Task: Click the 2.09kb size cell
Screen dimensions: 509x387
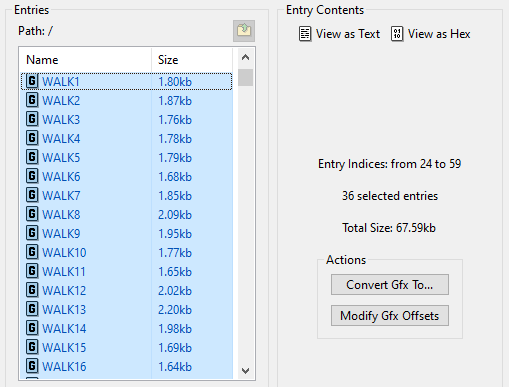Action: 175,215
